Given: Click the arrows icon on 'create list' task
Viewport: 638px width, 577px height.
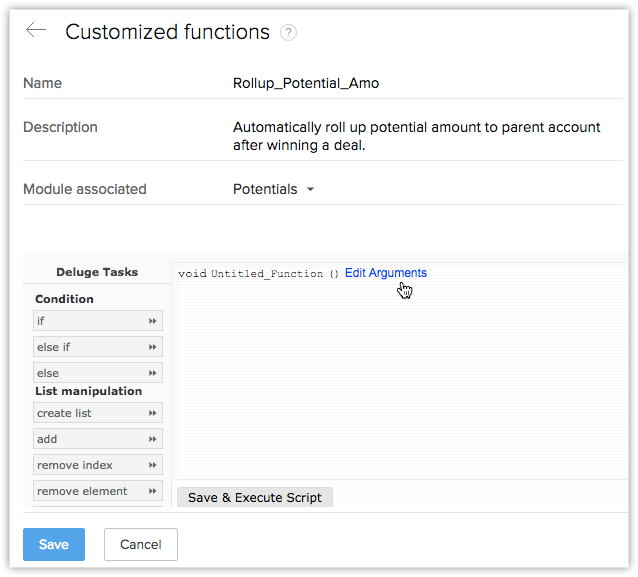Looking at the screenshot, I should (x=153, y=413).
